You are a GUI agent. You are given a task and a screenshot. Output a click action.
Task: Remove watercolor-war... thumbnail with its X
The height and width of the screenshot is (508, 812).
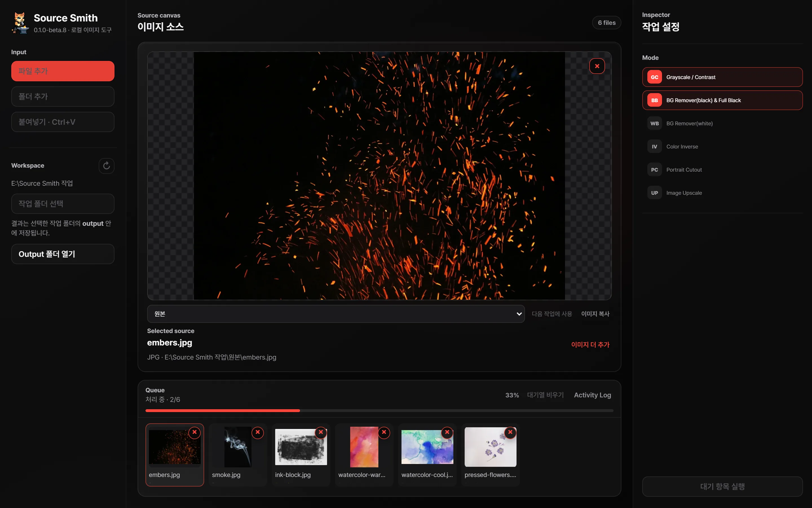[x=384, y=432]
